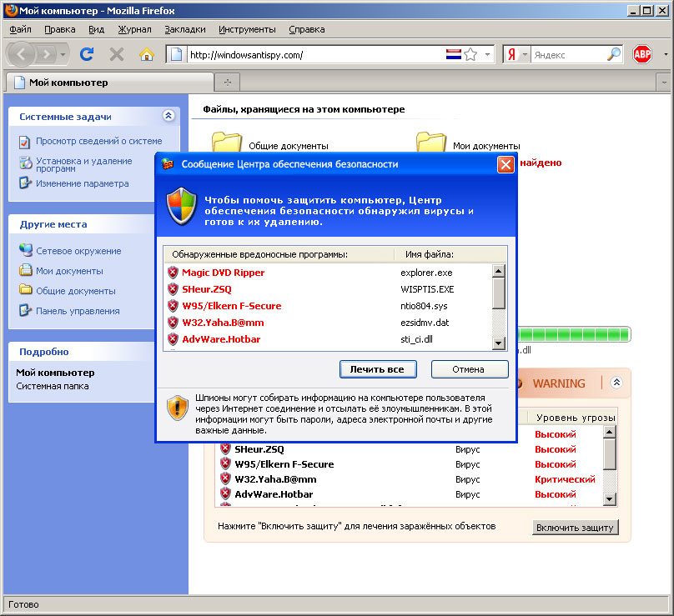The width and height of the screenshot is (674, 616).
Task: Click the explorer.exe file name cell
Action: [426, 273]
